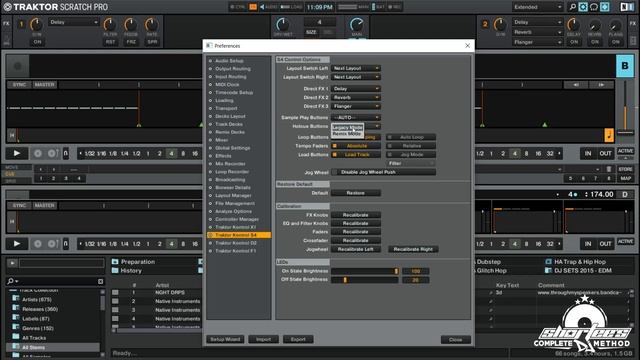Open Controller Manager preferences page
The width and height of the screenshot is (640, 360).
[237, 219]
